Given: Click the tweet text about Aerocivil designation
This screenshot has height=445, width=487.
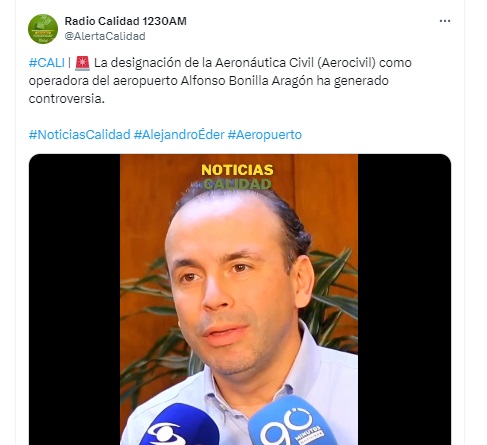Looking at the screenshot, I should coord(220,81).
